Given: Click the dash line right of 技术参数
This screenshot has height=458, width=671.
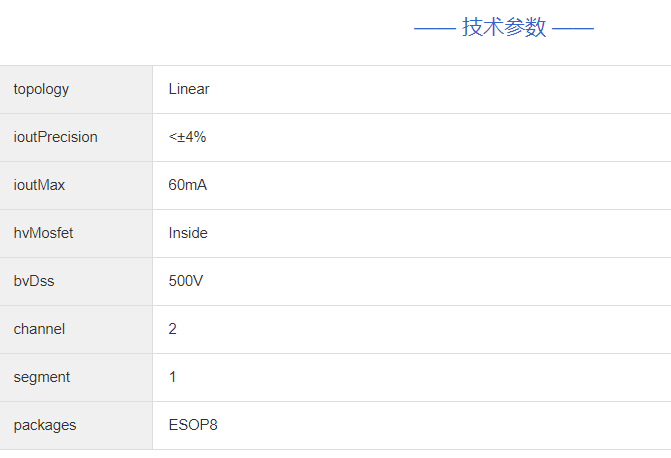Looking at the screenshot, I should (x=573, y=28).
